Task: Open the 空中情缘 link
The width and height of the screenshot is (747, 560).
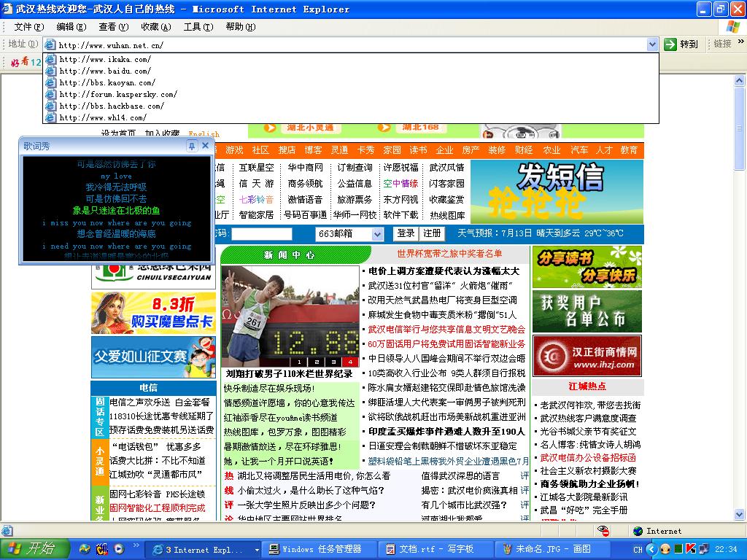Action: (x=400, y=183)
